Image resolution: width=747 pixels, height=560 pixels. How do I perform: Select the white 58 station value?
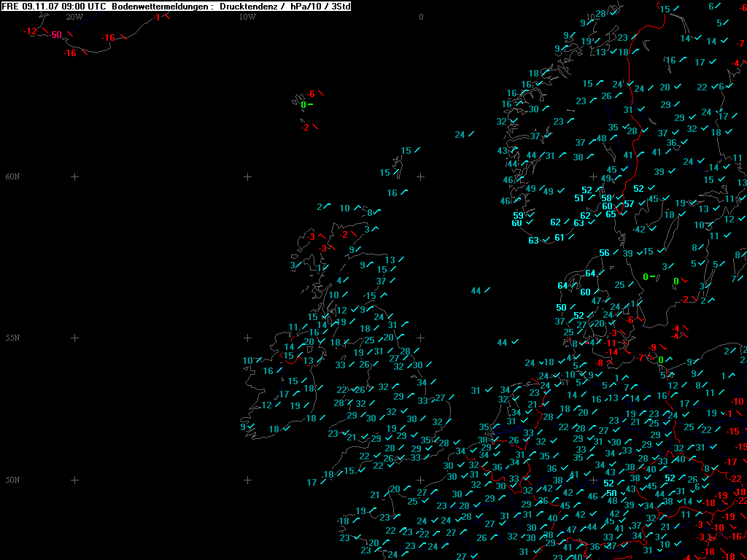[x=606, y=198]
